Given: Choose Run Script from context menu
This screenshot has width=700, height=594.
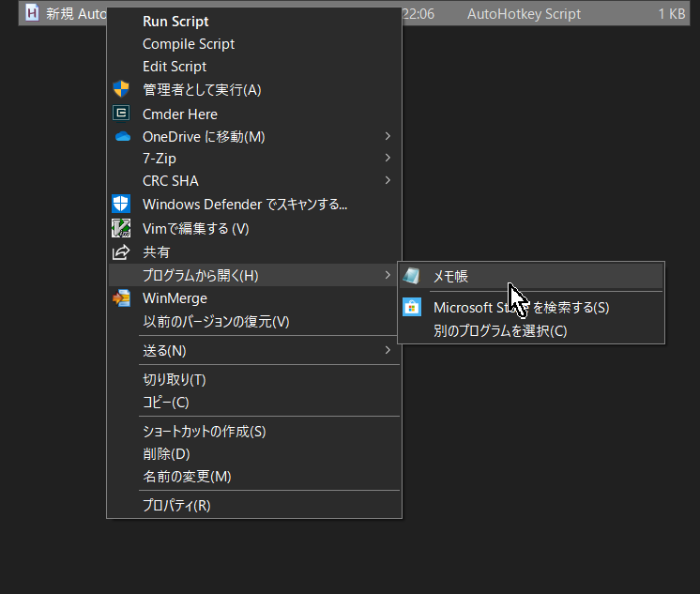Looking at the screenshot, I should click(254, 22).
